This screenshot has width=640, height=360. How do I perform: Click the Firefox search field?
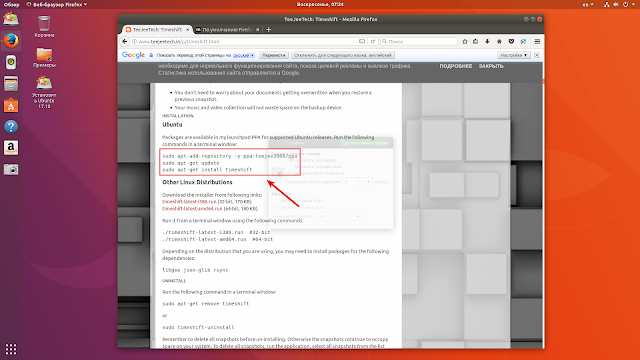click(x=419, y=41)
